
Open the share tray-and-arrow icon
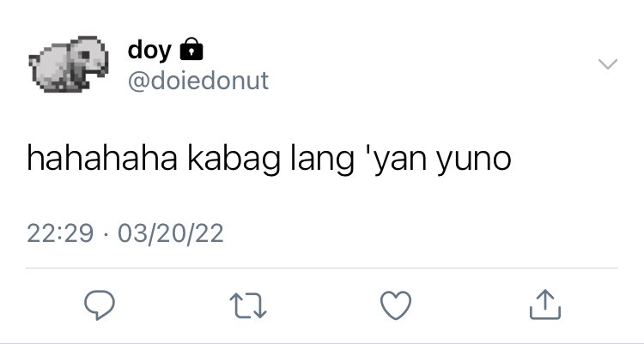(545, 305)
